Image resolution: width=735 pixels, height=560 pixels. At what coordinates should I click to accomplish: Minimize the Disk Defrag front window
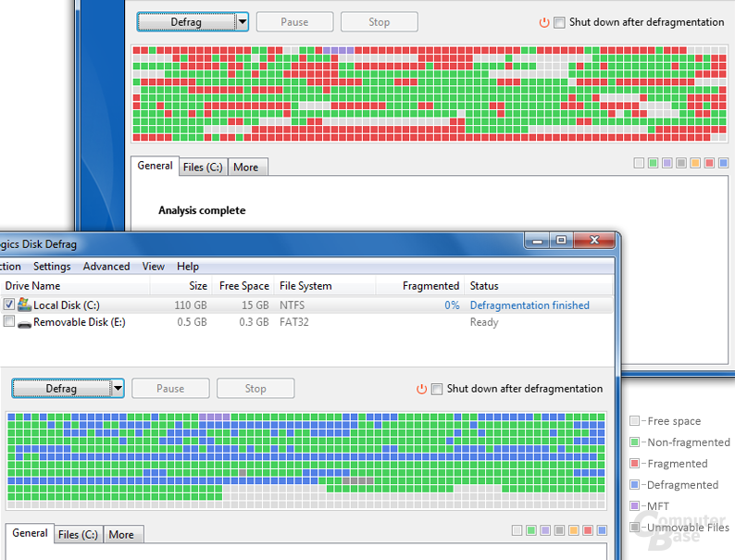click(x=537, y=241)
